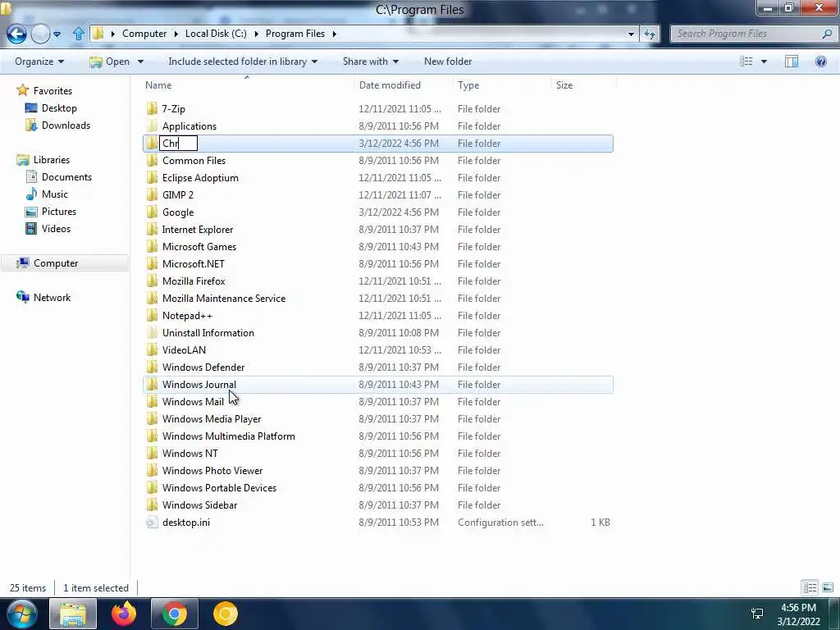Click the rename text box containing Chr
Screen dimensions: 840x630
(x=178, y=144)
